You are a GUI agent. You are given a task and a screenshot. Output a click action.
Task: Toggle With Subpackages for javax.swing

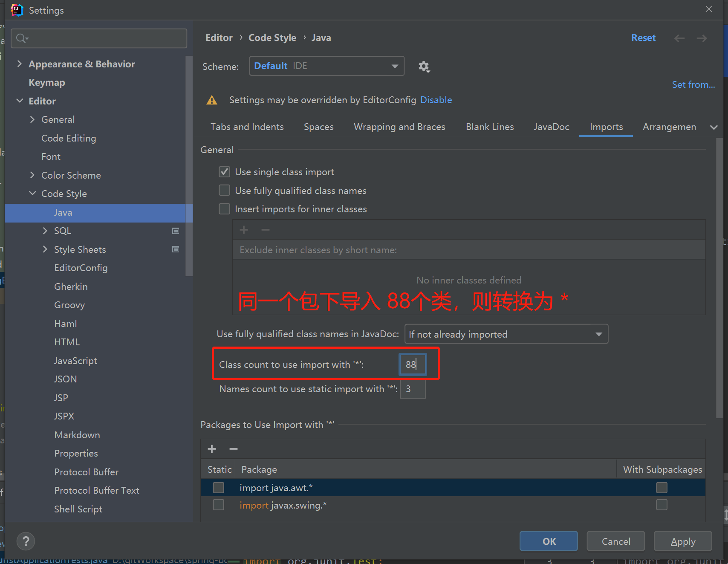coord(662,505)
